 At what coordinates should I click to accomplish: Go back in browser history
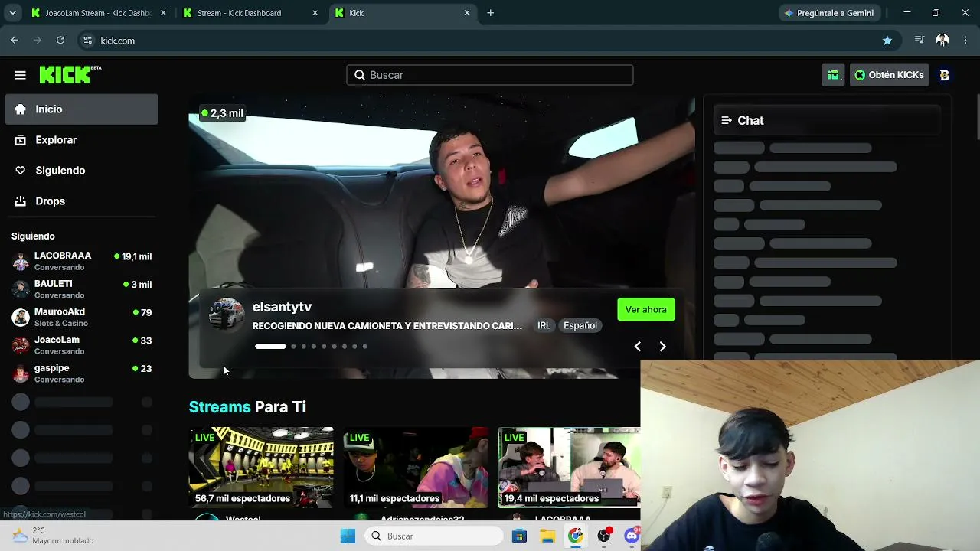15,41
